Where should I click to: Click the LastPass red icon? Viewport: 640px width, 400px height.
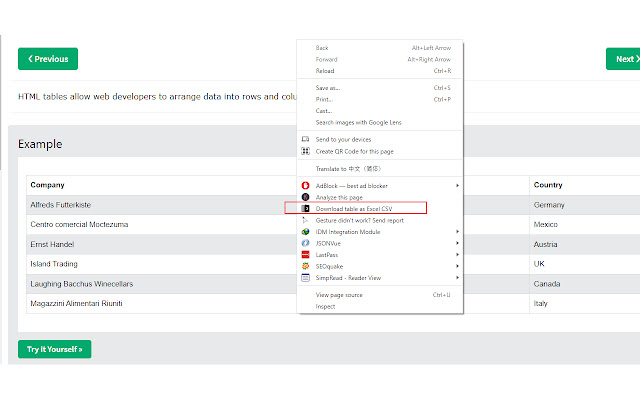tap(305, 255)
